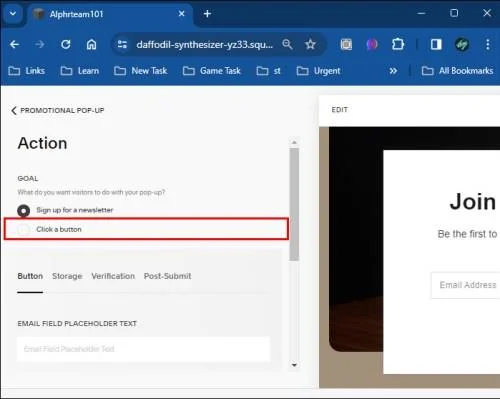Click the Email Field Placeholder Text input
The width and height of the screenshot is (500, 399).
pyautogui.click(x=143, y=349)
